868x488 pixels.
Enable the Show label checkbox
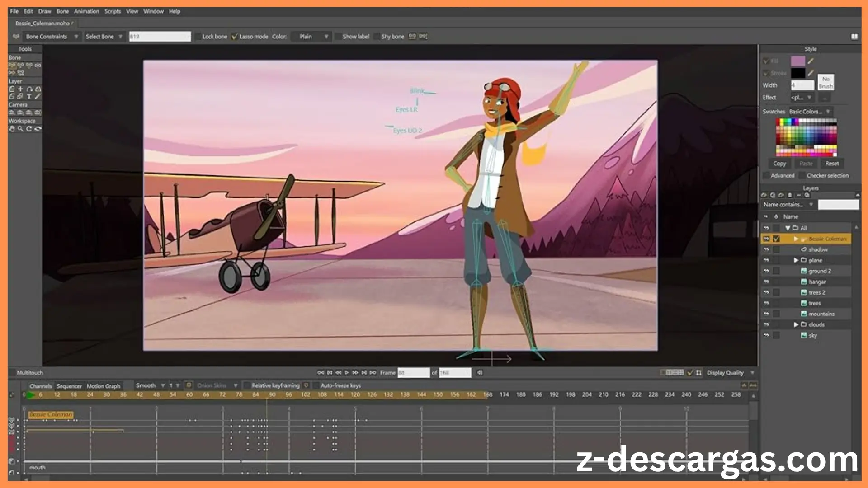pos(338,37)
